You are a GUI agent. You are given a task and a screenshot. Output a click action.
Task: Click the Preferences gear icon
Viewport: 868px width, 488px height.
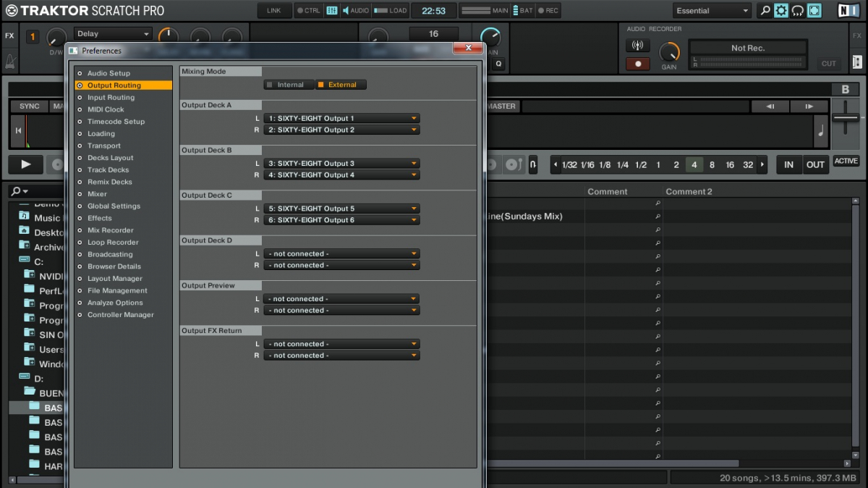781,11
